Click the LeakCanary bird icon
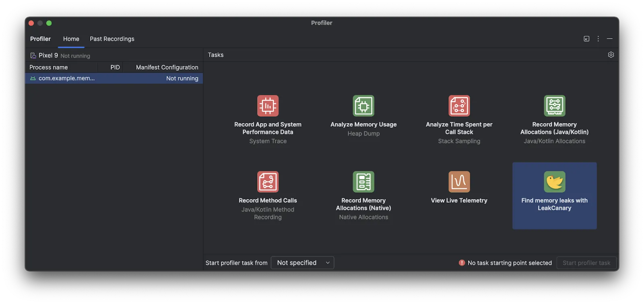Image resolution: width=644 pixels, height=304 pixels. pos(554,182)
